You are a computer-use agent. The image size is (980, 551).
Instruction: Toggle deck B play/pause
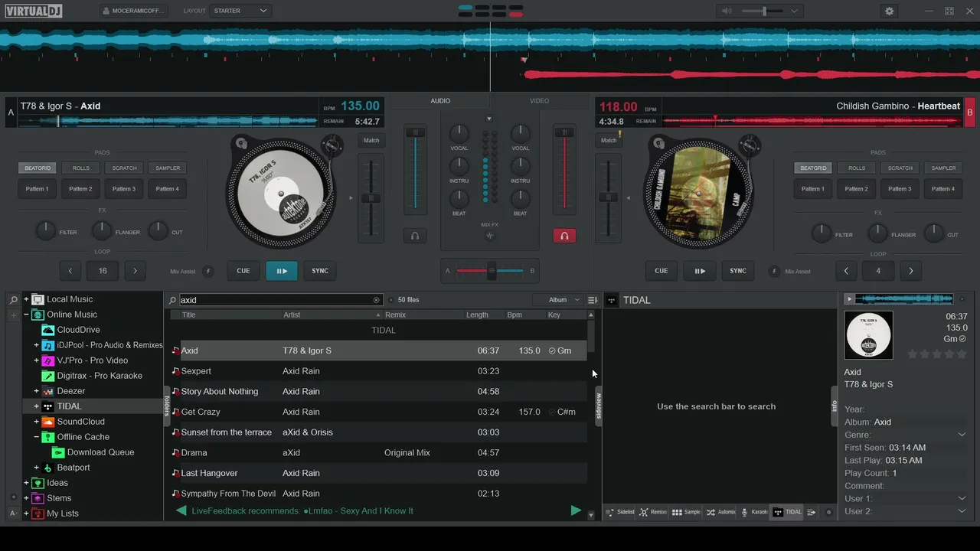(700, 271)
